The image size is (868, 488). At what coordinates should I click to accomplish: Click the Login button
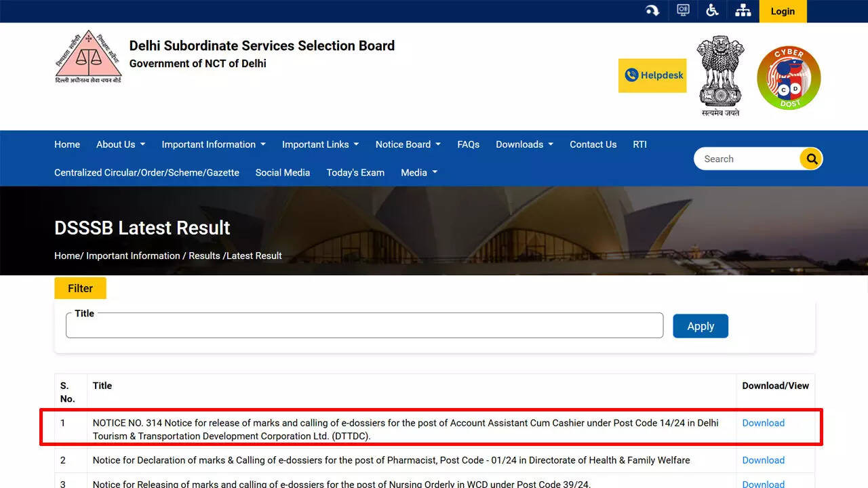tap(783, 11)
